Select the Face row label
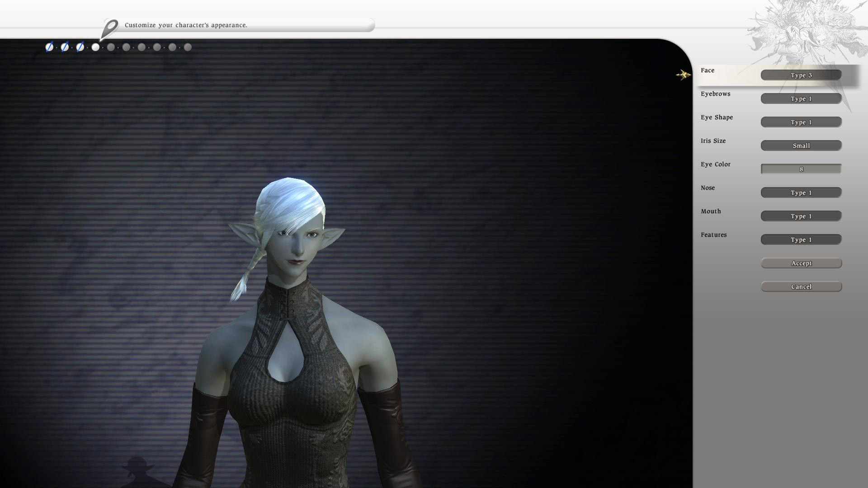The image size is (868, 488). 708,70
